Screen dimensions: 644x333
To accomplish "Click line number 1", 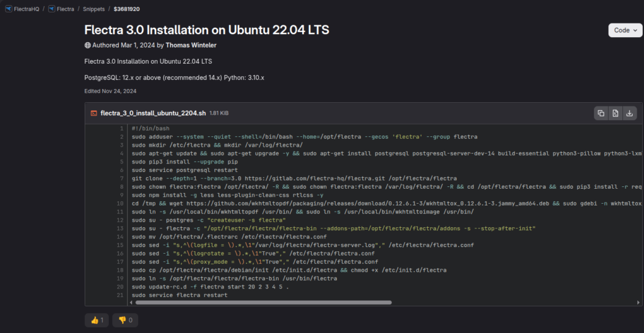I will point(121,129).
